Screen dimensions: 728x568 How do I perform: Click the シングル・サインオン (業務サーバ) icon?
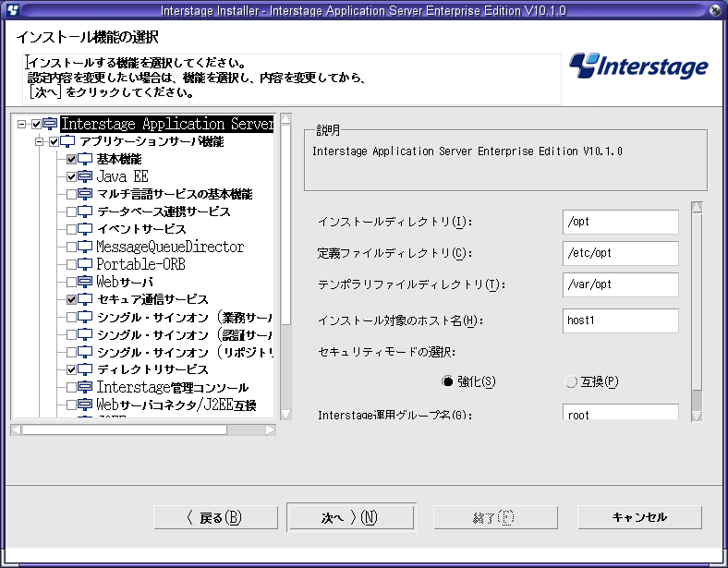tap(84, 317)
